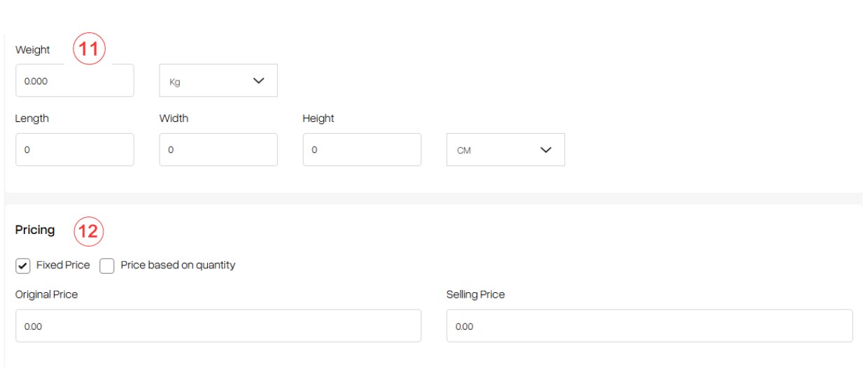Tick the Price based on quantity checkbox
This screenshot has width=868, height=386.
(106, 266)
